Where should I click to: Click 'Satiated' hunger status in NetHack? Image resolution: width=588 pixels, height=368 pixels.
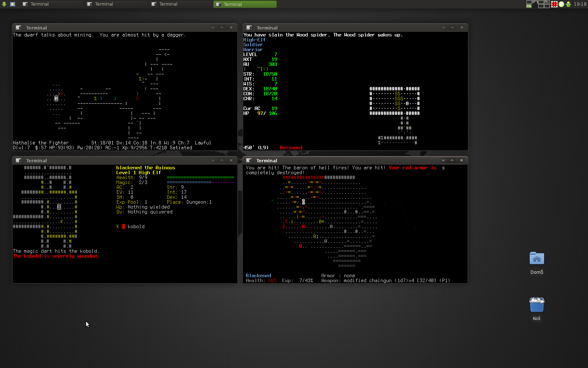point(181,148)
